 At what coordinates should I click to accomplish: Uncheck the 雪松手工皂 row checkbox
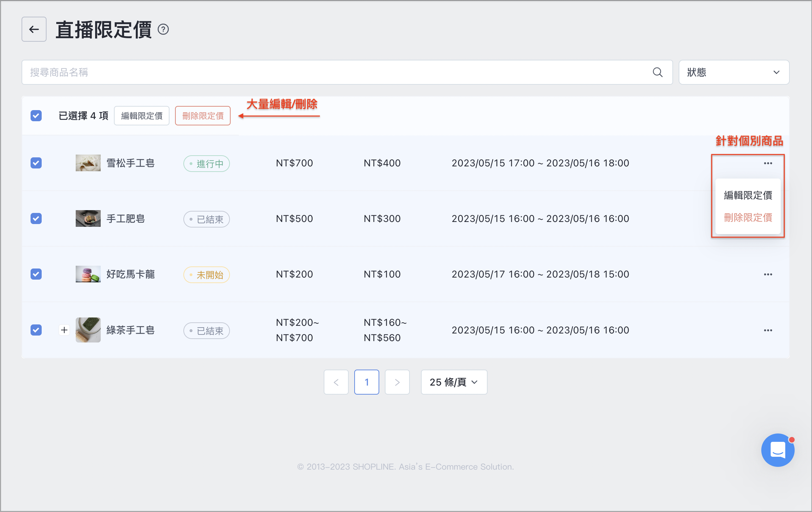pos(36,163)
